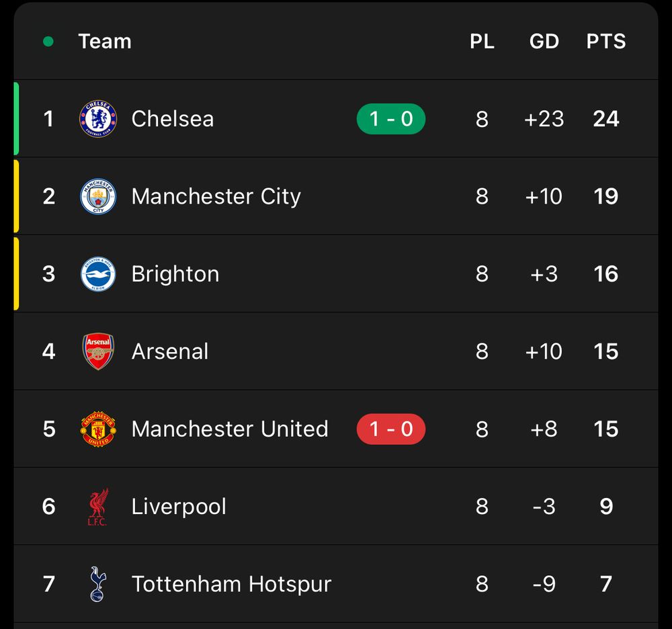
Task: Open the Manchester City team name
Action: [x=216, y=196]
